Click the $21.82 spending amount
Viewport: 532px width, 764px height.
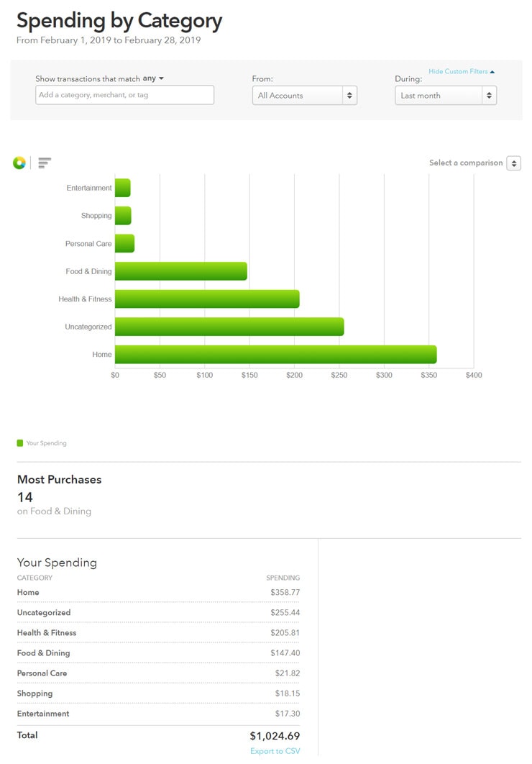tap(288, 673)
